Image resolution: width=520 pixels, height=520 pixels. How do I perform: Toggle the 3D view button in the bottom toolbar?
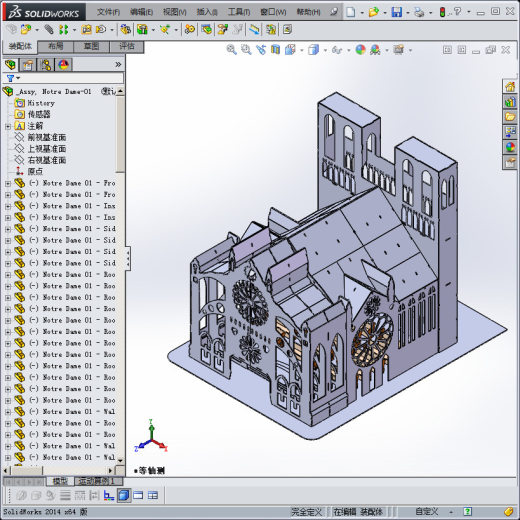pos(124,496)
